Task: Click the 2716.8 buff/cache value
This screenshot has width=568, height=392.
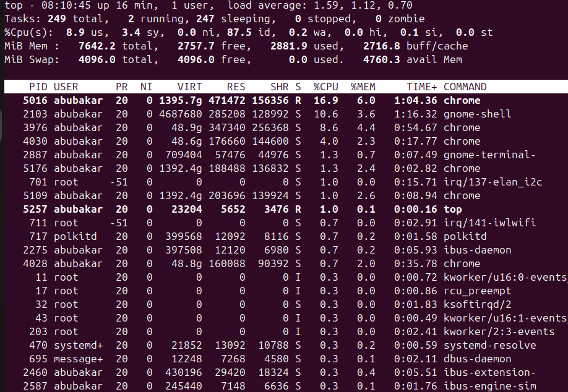Action: click(381, 46)
